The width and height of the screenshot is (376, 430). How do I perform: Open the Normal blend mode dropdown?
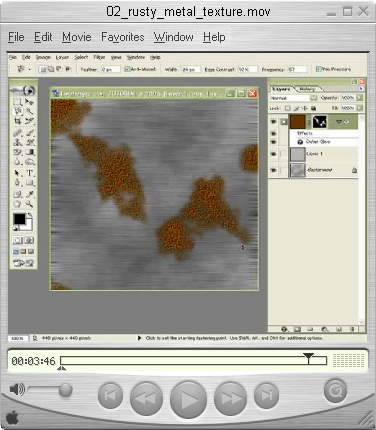click(313, 98)
